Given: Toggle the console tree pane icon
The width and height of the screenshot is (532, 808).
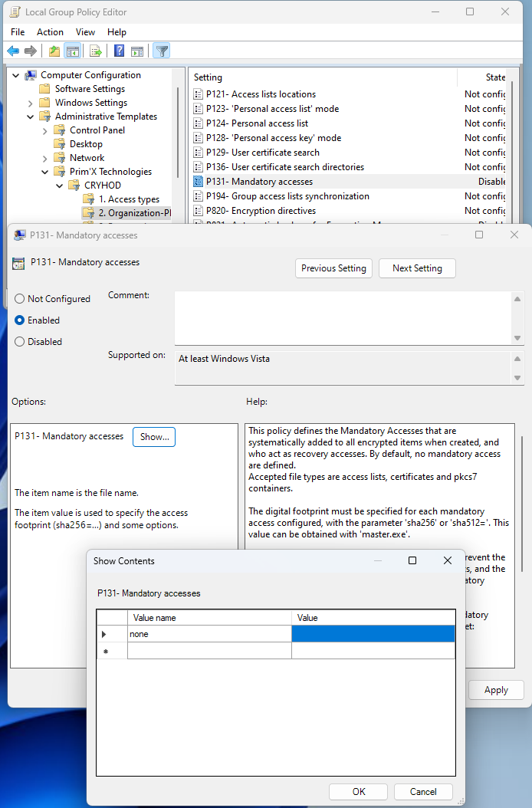Looking at the screenshot, I should [x=72, y=51].
